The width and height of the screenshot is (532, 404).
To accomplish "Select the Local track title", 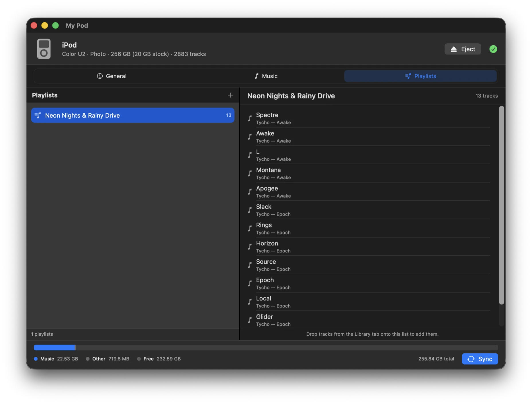I will (x=263, y=298).
